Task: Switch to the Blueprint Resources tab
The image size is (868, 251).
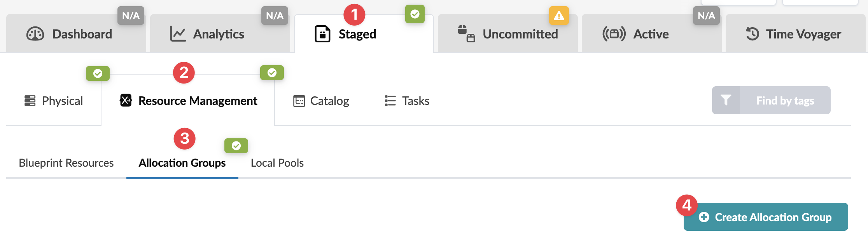Action: click(66, 163)
